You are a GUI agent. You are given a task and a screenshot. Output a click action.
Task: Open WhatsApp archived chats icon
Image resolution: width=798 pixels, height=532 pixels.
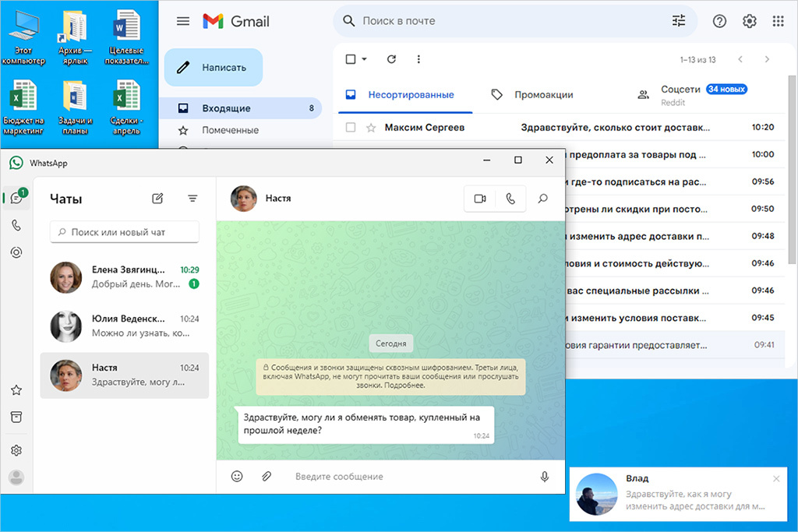click(16, 417)
